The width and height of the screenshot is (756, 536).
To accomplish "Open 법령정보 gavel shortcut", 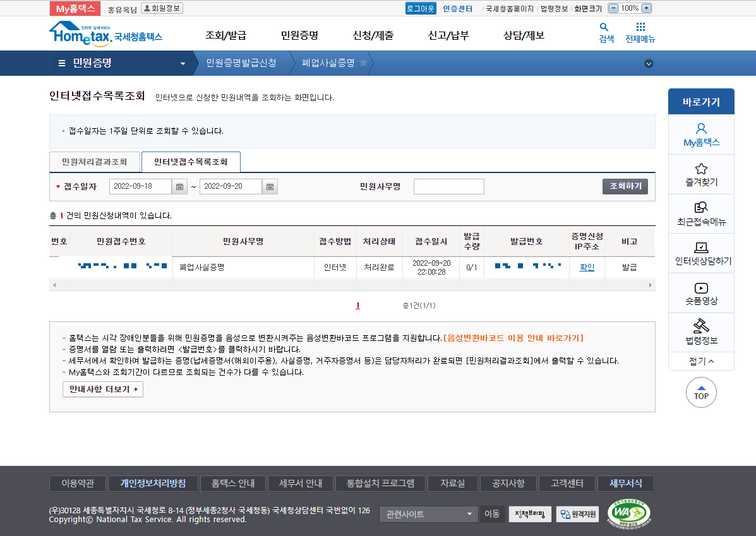I will click(701, 333).
